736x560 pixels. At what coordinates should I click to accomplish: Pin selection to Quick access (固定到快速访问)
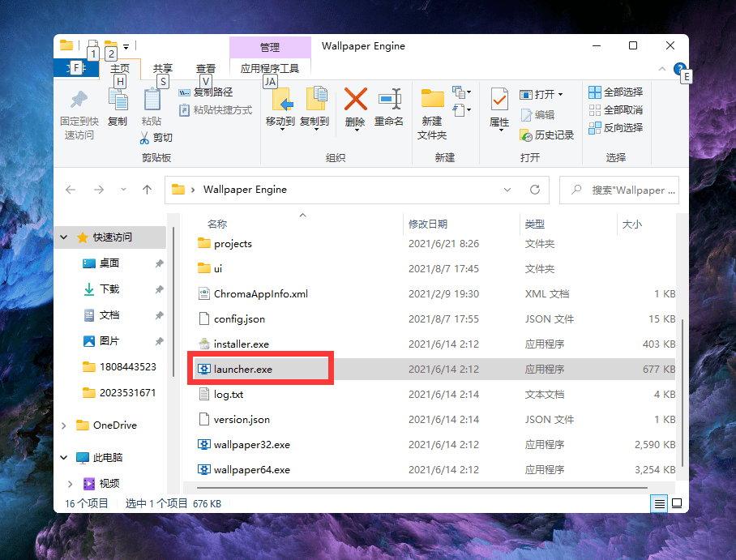[79, 114]
